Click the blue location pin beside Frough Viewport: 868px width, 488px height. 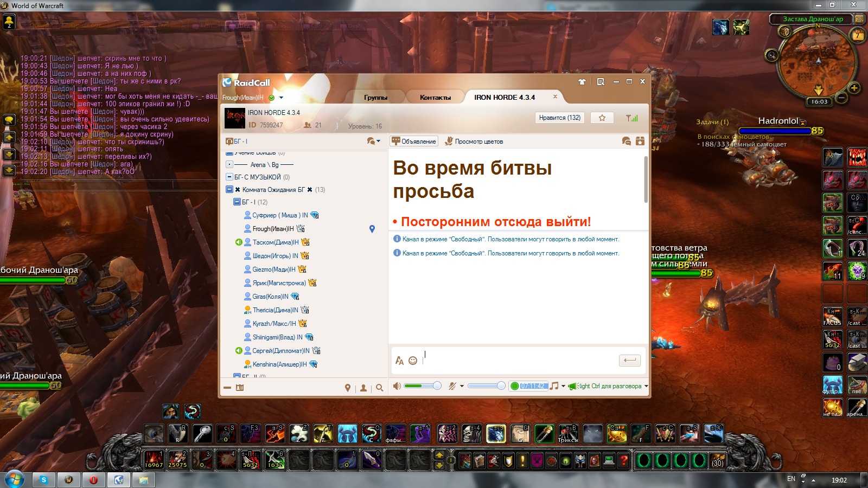pyautogui.click(x=372, y=229)
